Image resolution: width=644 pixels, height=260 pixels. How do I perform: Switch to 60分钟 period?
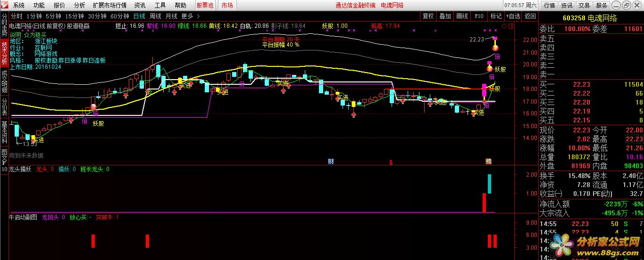(120, 16)
